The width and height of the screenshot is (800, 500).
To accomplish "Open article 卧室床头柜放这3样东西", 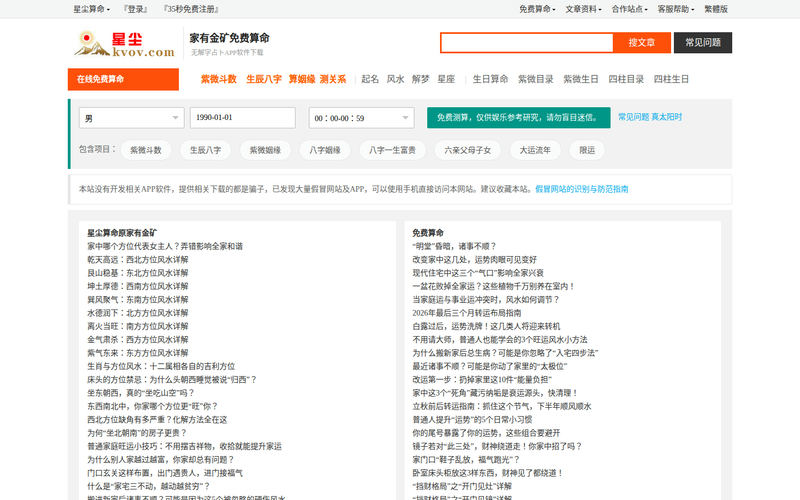I will pyautogui.click(x=488, y=473).
